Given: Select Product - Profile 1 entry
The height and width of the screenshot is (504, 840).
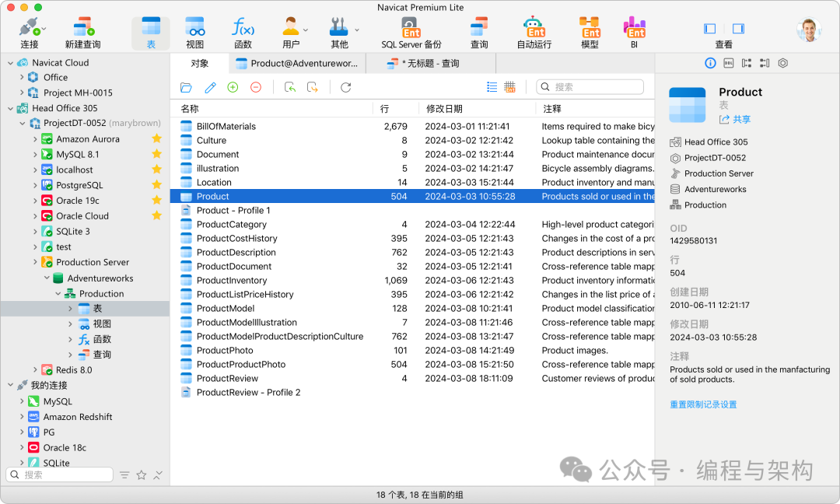Looking at the screenshot, I should (412, 210).
